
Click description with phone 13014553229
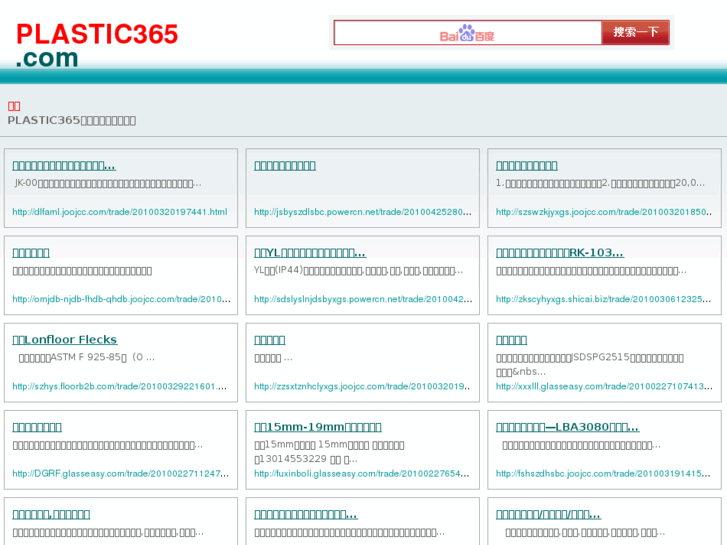(329, 452)
